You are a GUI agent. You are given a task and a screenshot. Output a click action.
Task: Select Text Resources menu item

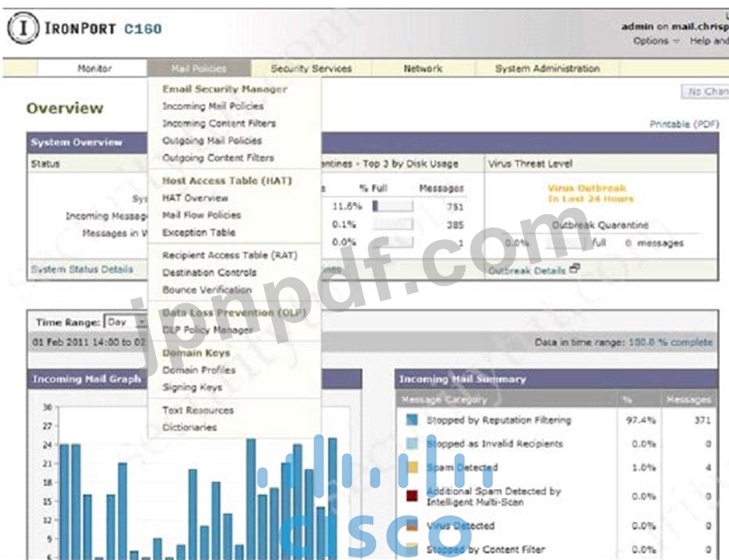click(x=198, y=410)
